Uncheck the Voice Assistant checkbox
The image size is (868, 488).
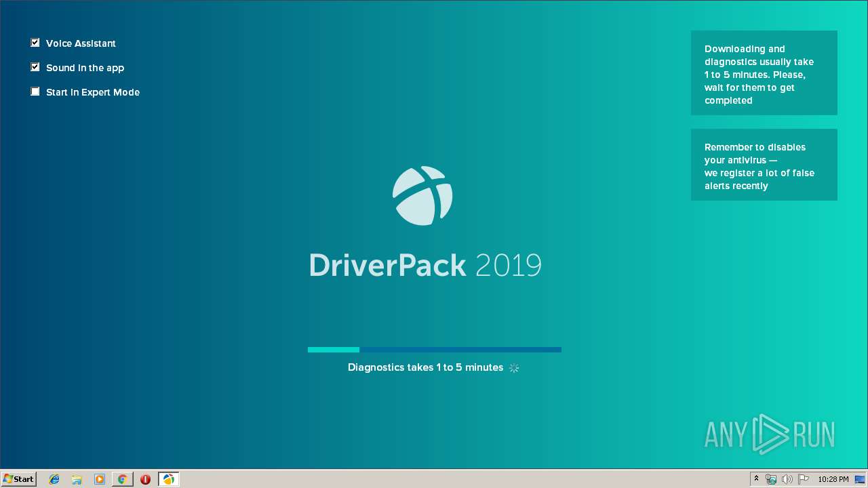pos(35,43)
